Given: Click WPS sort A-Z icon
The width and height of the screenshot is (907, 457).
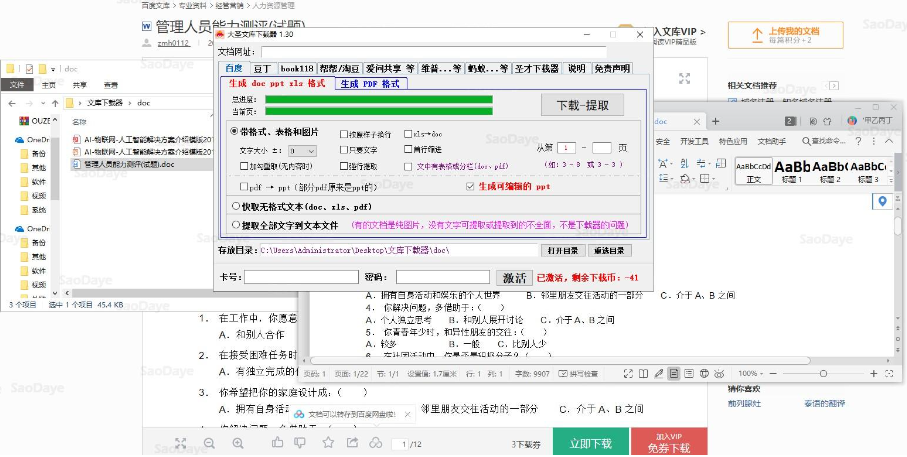Looking at the screenshot, I should point(684,164).
